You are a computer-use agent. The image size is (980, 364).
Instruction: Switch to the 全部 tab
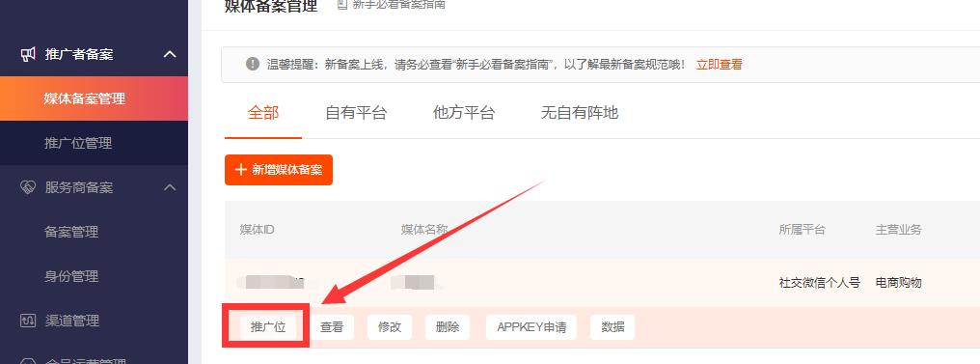(x=263, y=113)
